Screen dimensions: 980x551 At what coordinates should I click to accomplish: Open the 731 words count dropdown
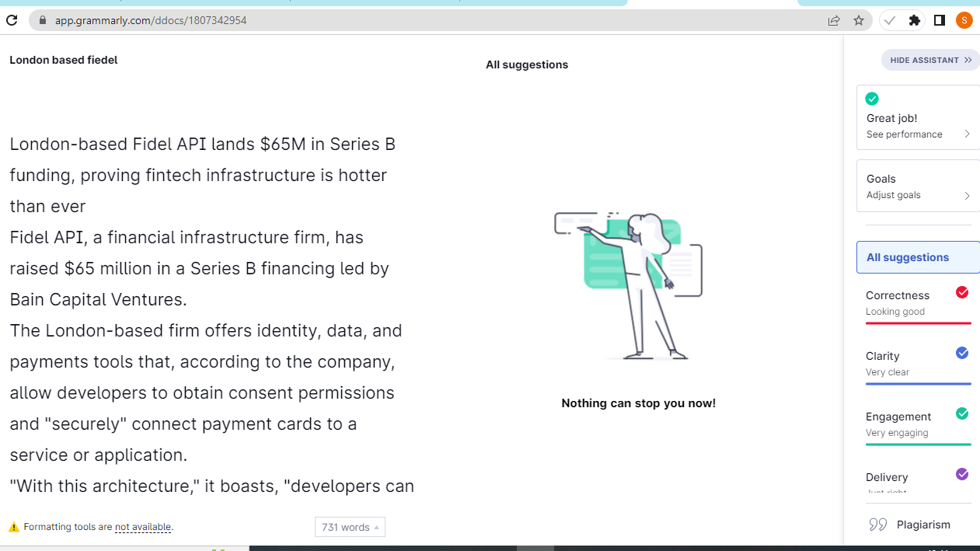coord(350,527)
